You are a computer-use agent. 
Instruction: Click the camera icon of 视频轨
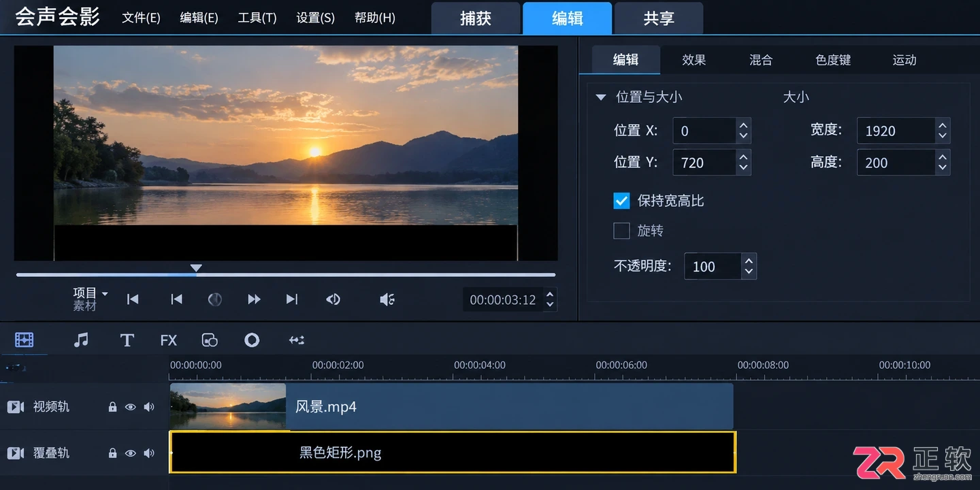[16, 407]
